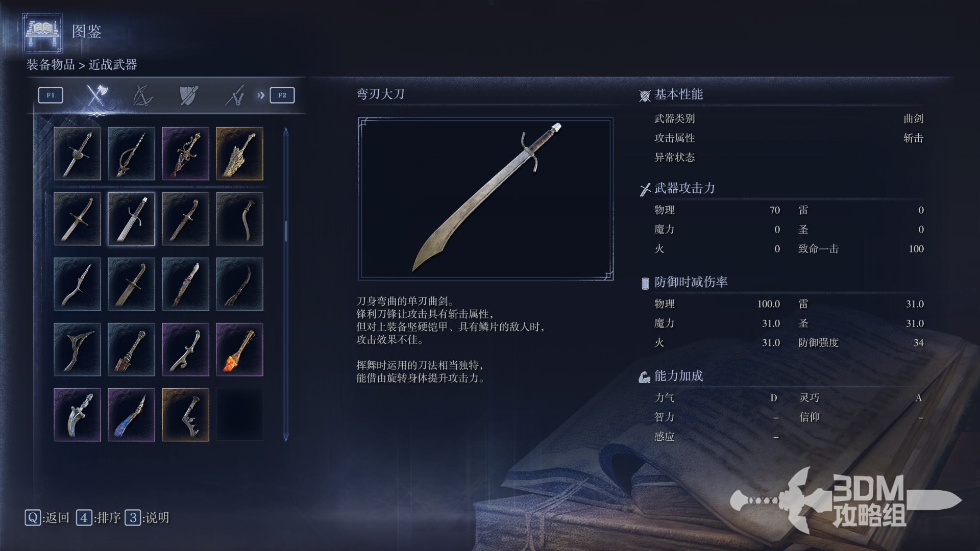Click the 4 排序 sort prompt
Screen dimensions: 980x551
[x=99, y=518]
